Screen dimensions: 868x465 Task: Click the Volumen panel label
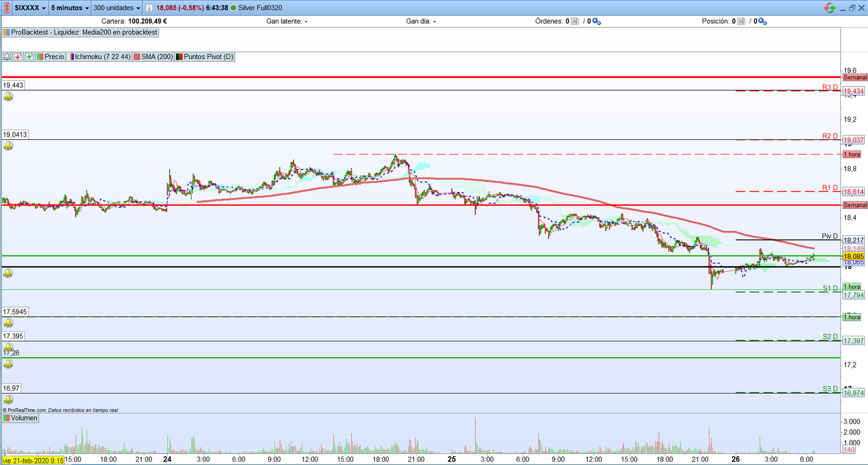(x=20, y=418)
